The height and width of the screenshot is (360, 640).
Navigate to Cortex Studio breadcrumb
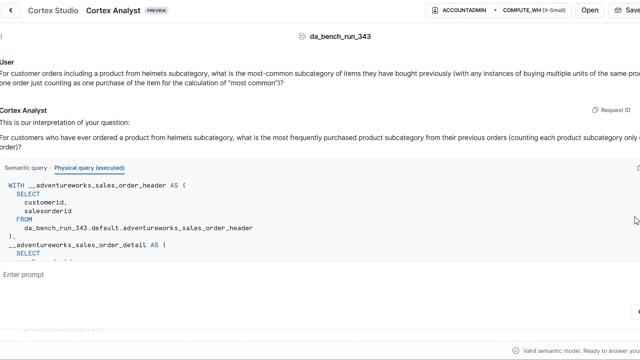53,11
